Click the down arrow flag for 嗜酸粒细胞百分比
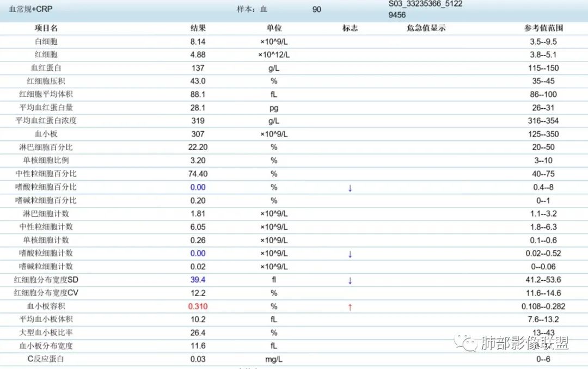The image size is (588, 369). pos(350,188)
